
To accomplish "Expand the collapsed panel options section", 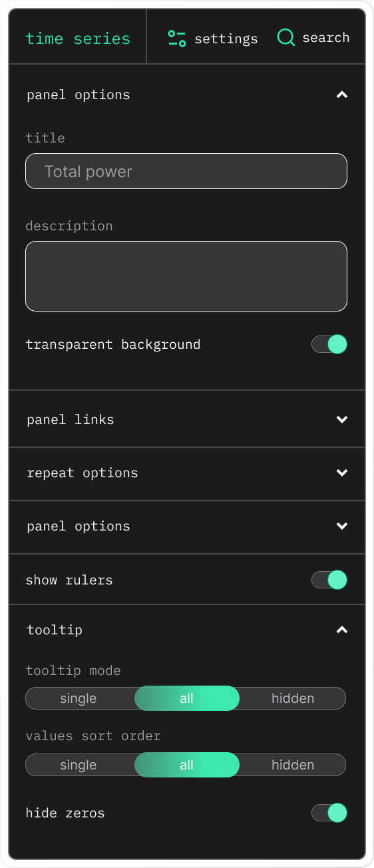I will point(342,526).
